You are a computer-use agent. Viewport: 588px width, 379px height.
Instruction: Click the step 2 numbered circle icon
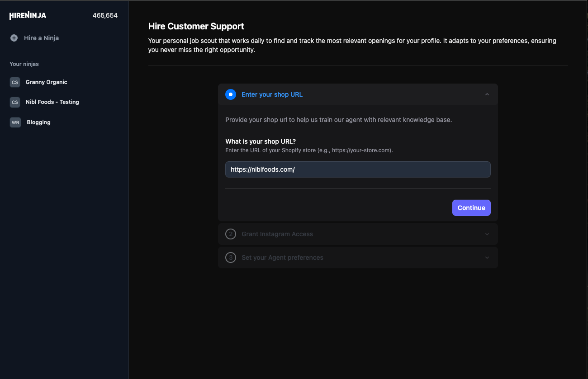pyautogui.click(x=231, y=234)
